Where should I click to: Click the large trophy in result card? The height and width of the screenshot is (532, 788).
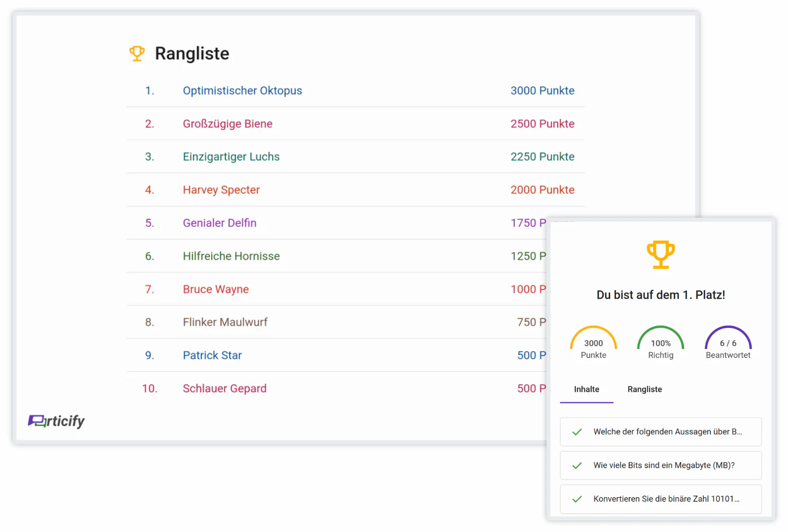point(661,254)
